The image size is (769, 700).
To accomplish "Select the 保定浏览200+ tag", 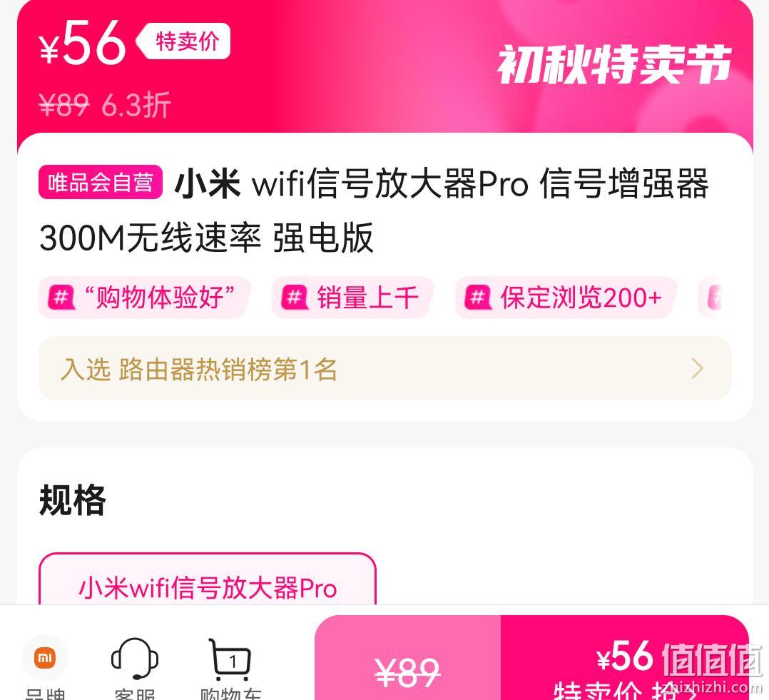I will [566, 298].
